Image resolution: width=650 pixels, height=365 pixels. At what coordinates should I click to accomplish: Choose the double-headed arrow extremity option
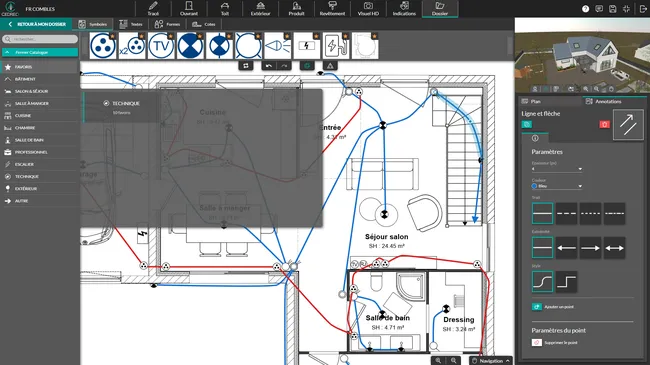(x=614, y=248)
